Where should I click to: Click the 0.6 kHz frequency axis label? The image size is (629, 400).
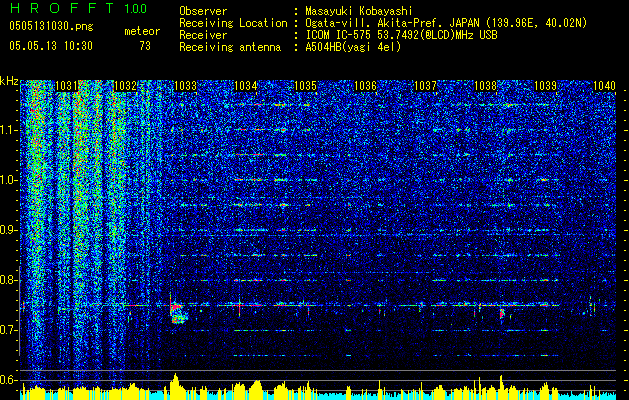pyautogui.click(x=8, y=380)
